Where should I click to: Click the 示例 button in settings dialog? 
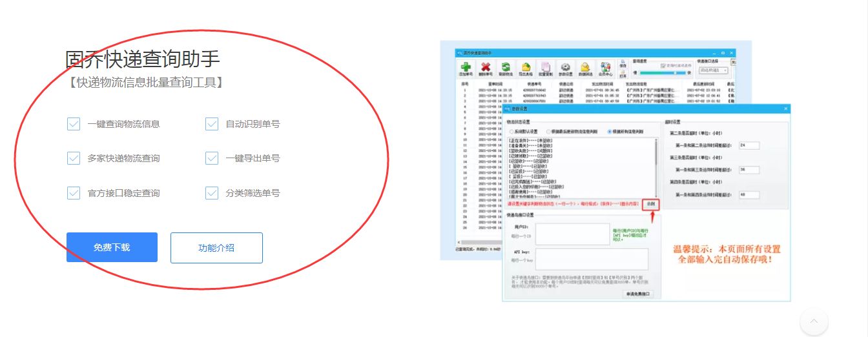tap(652, 203)
